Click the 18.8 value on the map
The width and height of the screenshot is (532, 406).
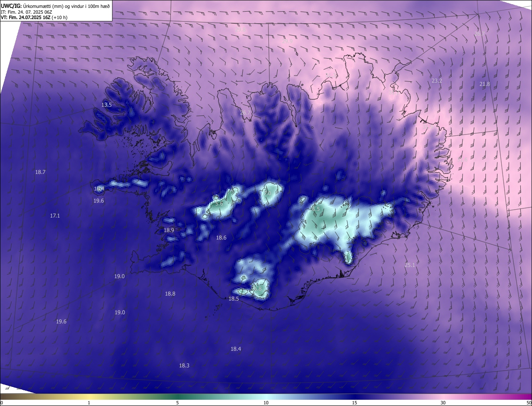pyautogui.click(x=170, y=293)
